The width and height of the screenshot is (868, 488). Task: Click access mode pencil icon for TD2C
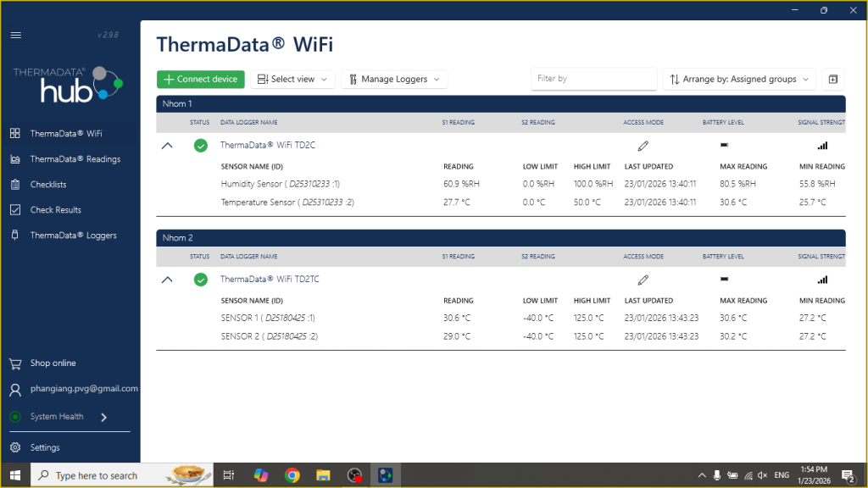[643, 146]
